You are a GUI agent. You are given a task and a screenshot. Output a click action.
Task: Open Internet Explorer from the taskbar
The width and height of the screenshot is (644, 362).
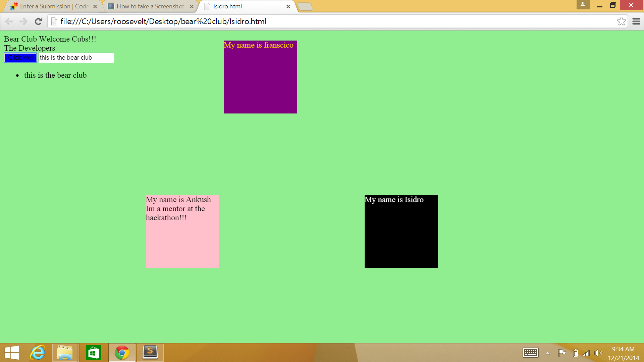tap(38, 353)
